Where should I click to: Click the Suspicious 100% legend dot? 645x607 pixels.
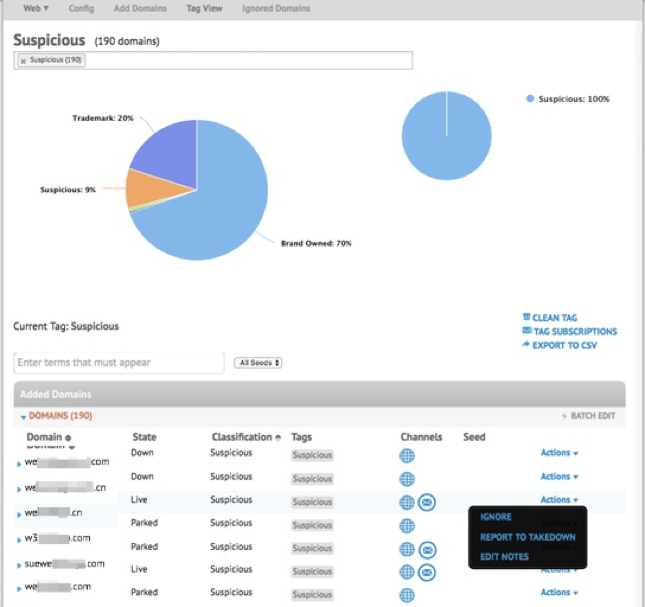tap(530, 99)
